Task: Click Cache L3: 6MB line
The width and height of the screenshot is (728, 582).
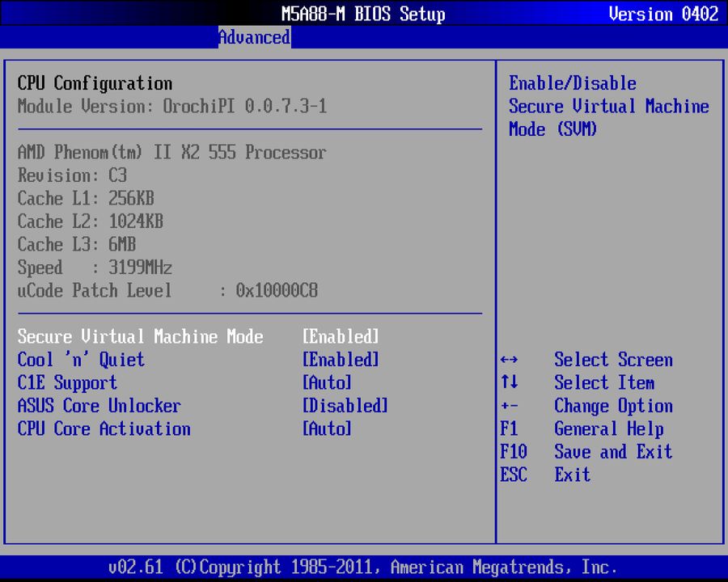Action: (77, 245)
